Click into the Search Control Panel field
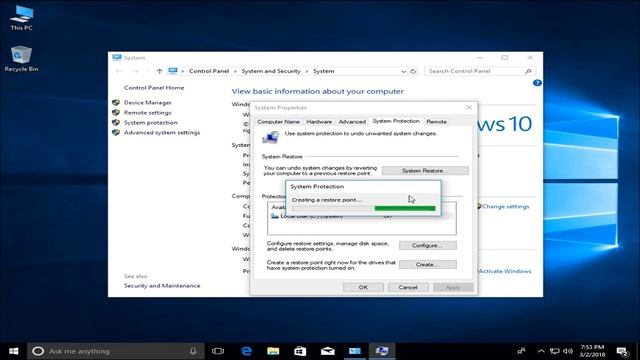 480,71
